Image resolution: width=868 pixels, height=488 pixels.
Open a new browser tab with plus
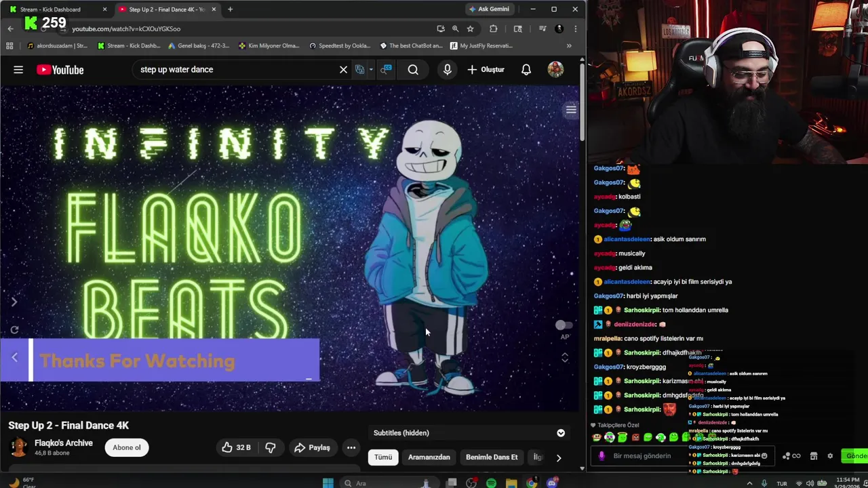(230, 9)
